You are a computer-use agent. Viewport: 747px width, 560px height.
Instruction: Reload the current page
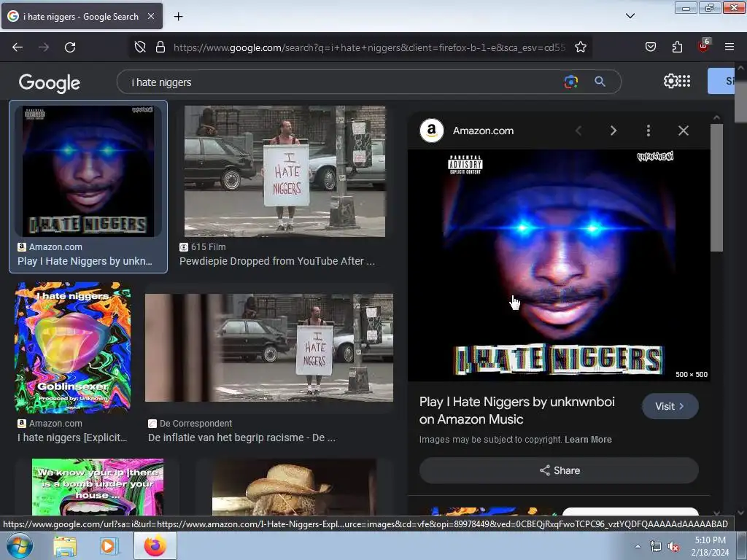(x=70, y=47)
